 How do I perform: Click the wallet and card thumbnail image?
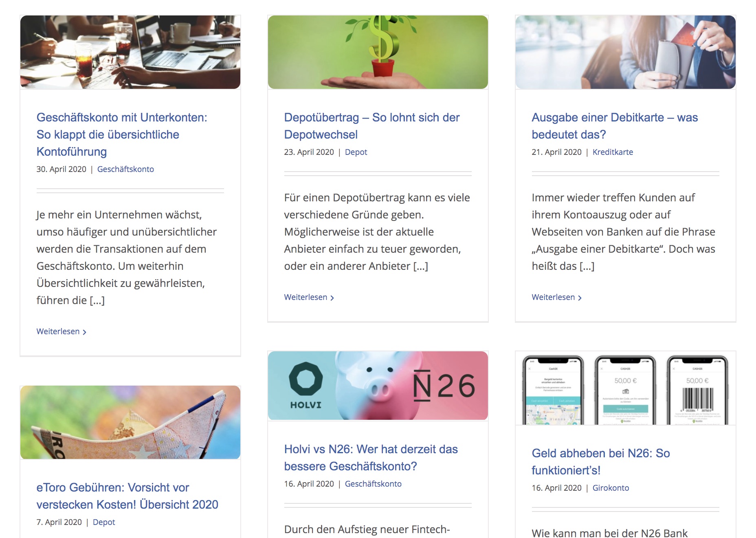626,52
